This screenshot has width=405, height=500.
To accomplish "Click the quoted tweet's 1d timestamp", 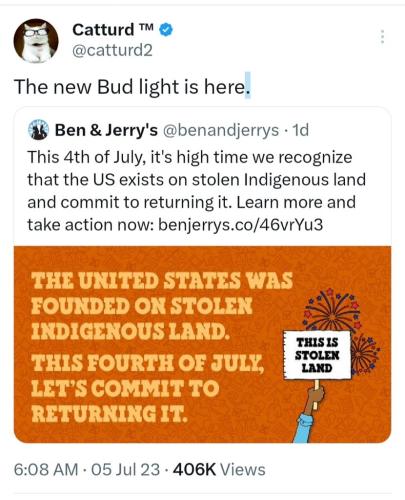I will pyautogui.click(x=300, y=130).
